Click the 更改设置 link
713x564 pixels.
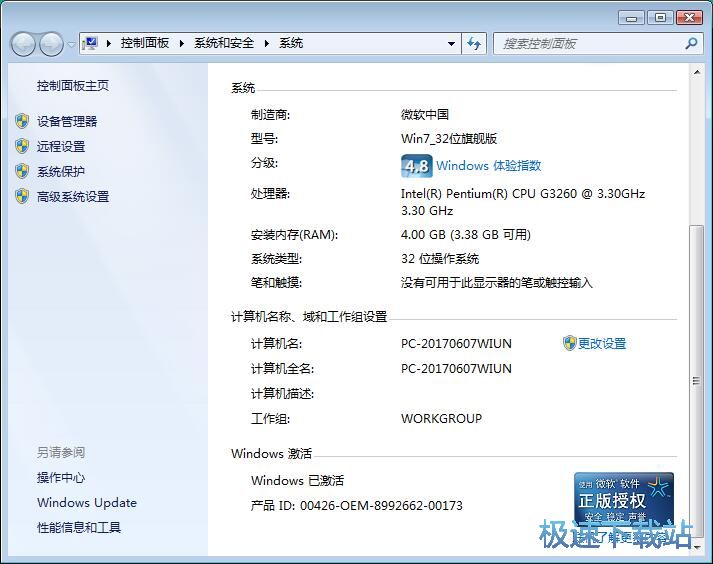[602, 343]
